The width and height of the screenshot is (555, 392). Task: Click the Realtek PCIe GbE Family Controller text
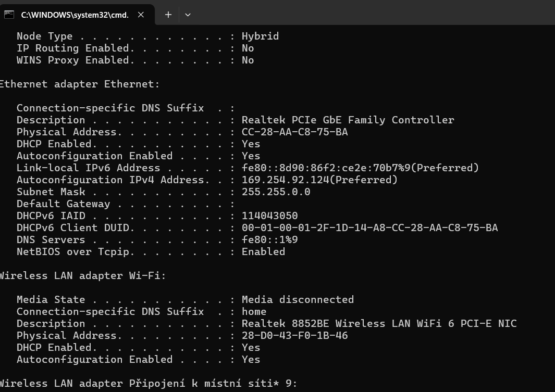coord(348,120)
